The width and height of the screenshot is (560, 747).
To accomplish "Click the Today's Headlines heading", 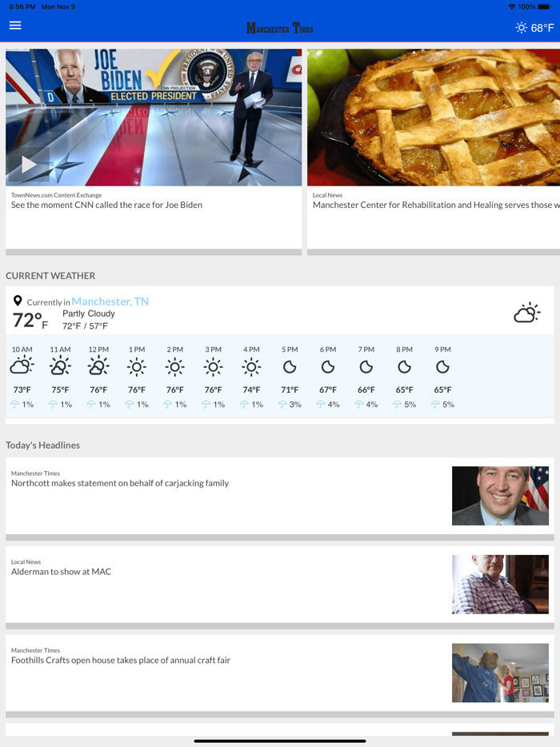I will click(x=43, y=445).
